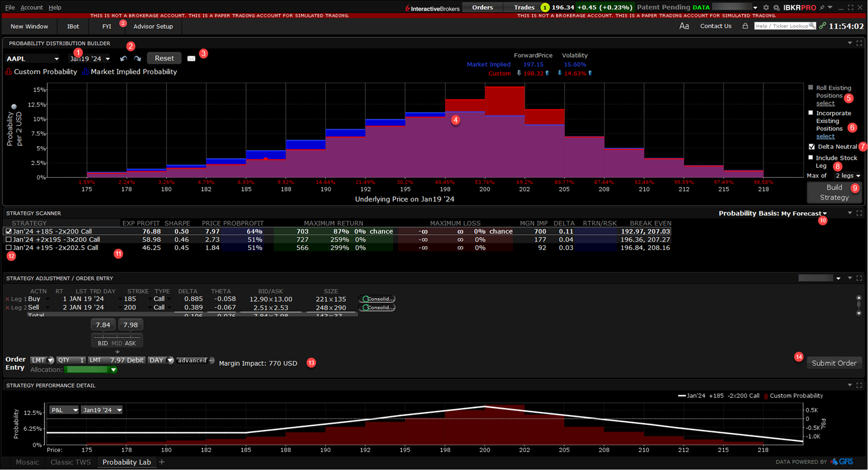Toggle Roll Existing Positions checkbox
This screenshot has width=868, height=470.
click(x=811, y=87)
